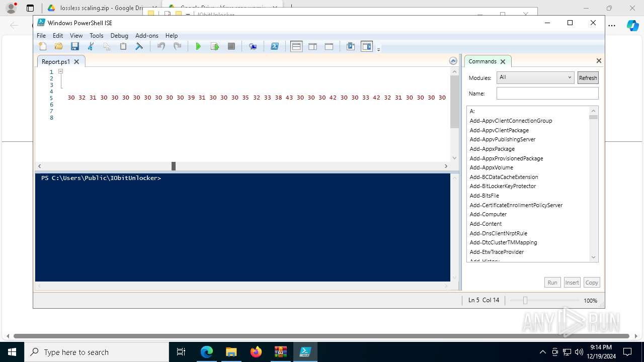This screenshot has height=362, width=644.
Task: Close the Commands add-on panel
Action: [599, 61]
